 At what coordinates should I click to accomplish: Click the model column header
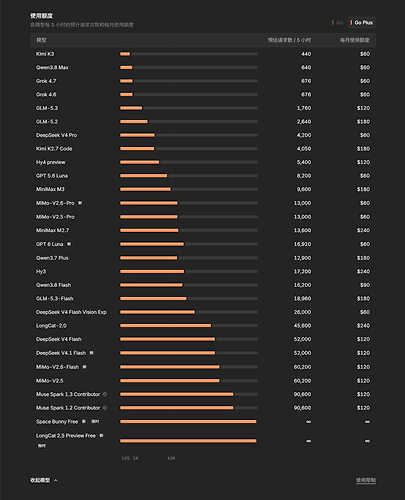point(41,40)
